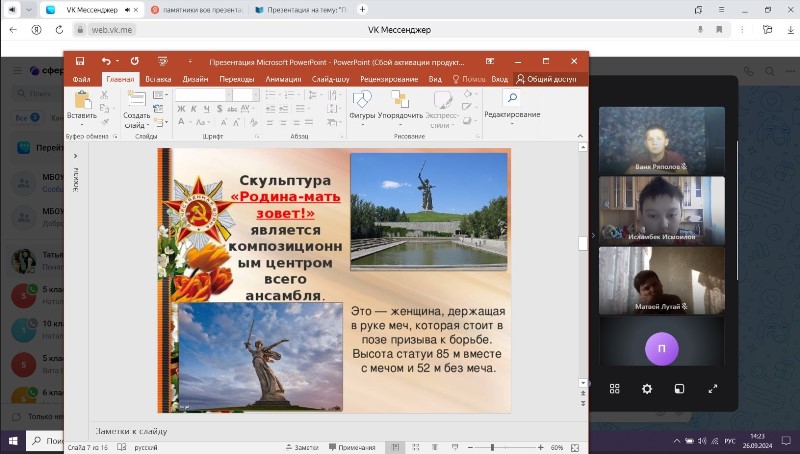Viewport: 800px width, 454px height.
Task: Switch to the Переходы tab
Action: tap(237, 79)
